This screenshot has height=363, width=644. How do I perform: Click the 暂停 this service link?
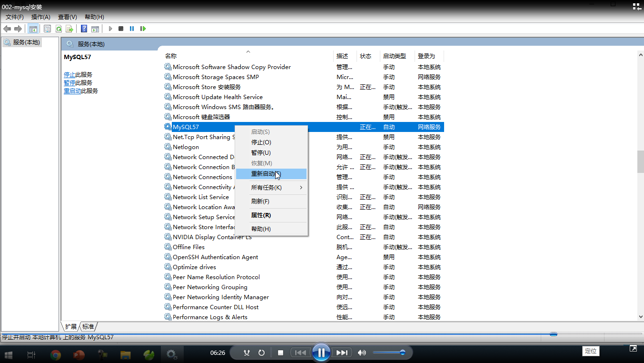pos(69,83)
